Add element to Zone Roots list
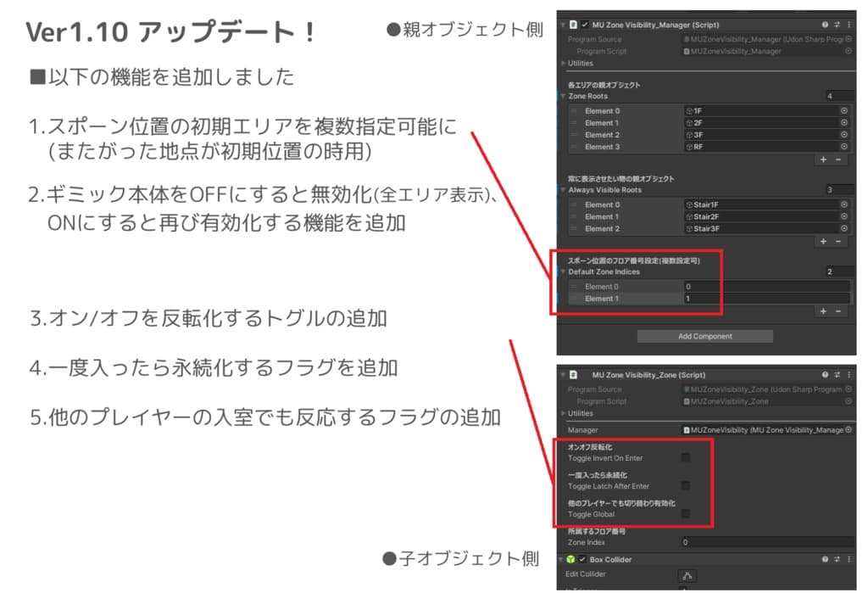This screenshot has height=604, width=868. tap(824, 159)
